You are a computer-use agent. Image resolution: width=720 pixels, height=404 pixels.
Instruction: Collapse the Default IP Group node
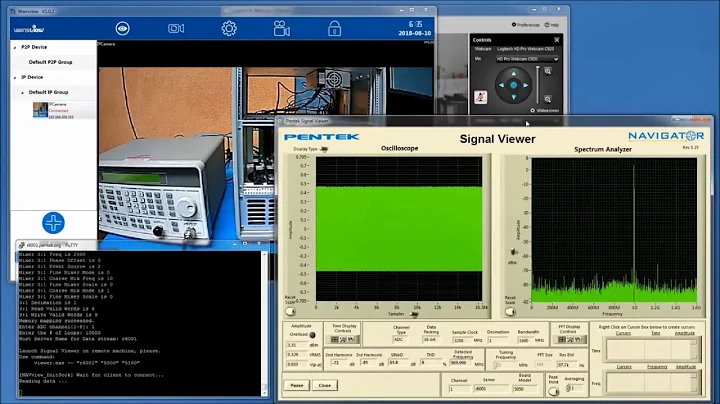click(x=22, y=93)
